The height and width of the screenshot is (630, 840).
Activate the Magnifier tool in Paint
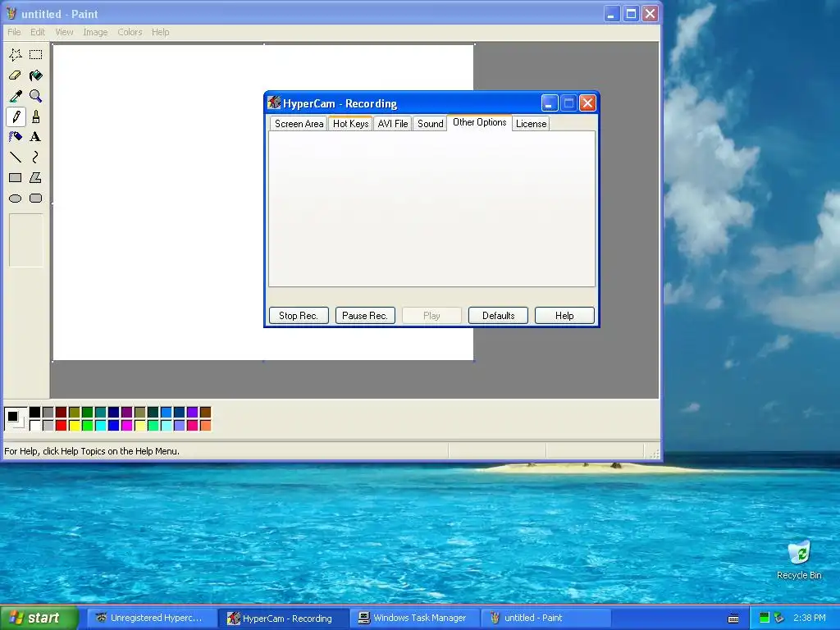(36, 96)
